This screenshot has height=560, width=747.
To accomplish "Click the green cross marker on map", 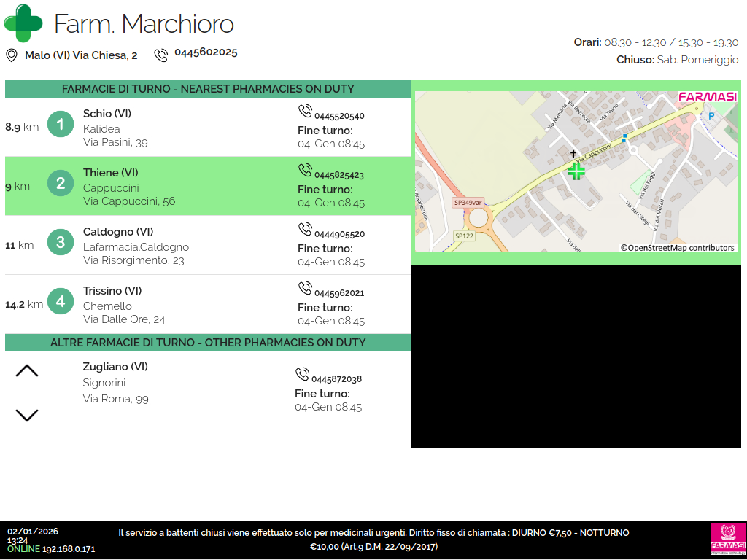I will point(576,171).
